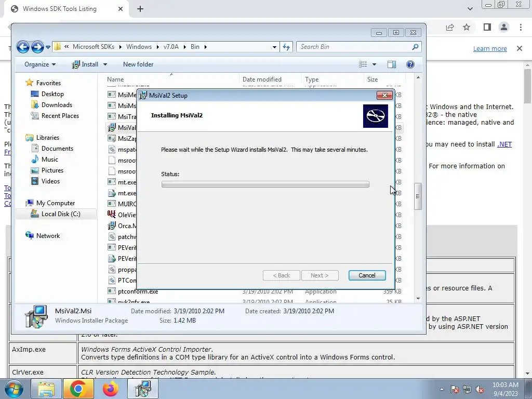The image size is (532, 399).
Task: Expand the address bar history dropdown
Action: click(x=274, y=47)
